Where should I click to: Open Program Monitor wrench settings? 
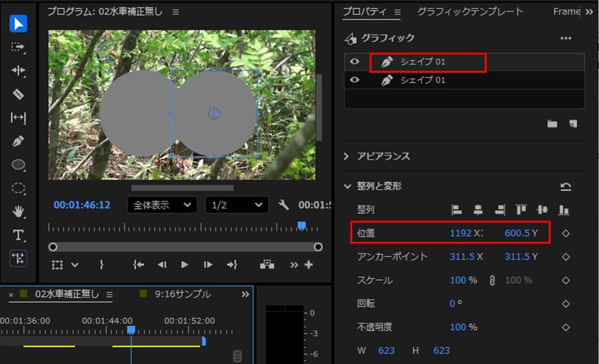click(283, 205)
